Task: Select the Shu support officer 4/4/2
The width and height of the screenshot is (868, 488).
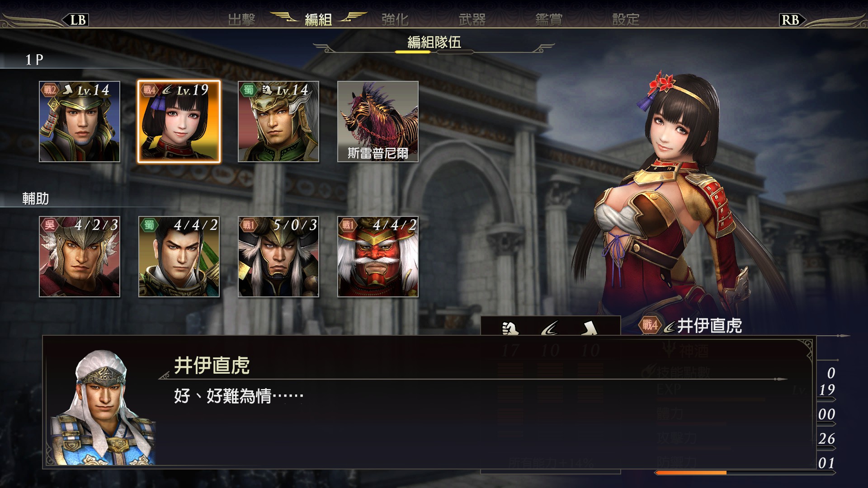Action: coord(179,257)
